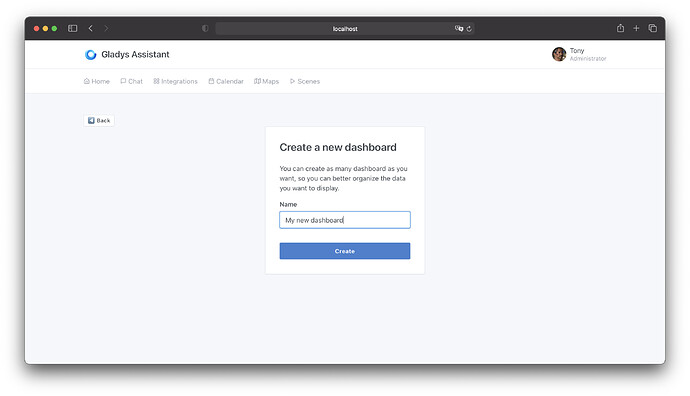Click the browser forward arrow

(x=106, y=29)
